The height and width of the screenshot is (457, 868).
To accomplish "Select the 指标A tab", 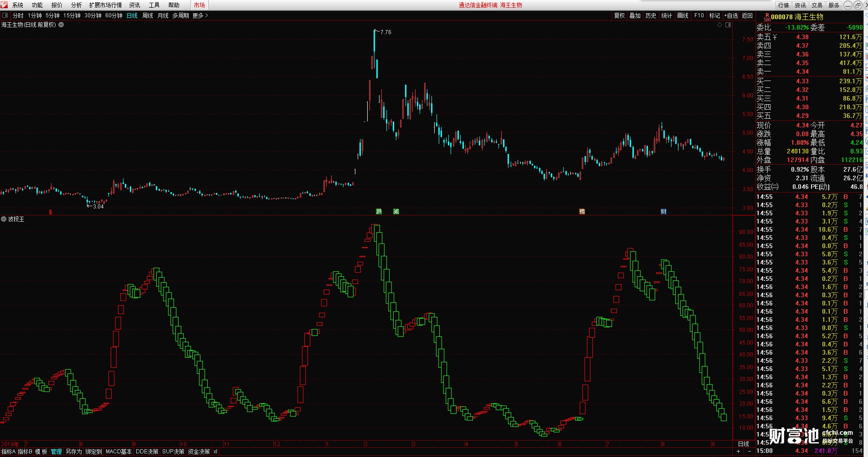I will (x=8, y=452).
